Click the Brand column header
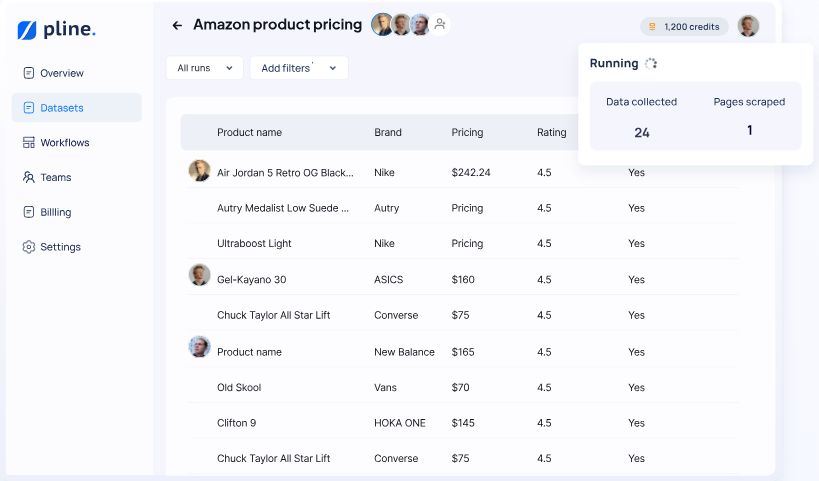 pyautogui.click(x=388, y=132)
